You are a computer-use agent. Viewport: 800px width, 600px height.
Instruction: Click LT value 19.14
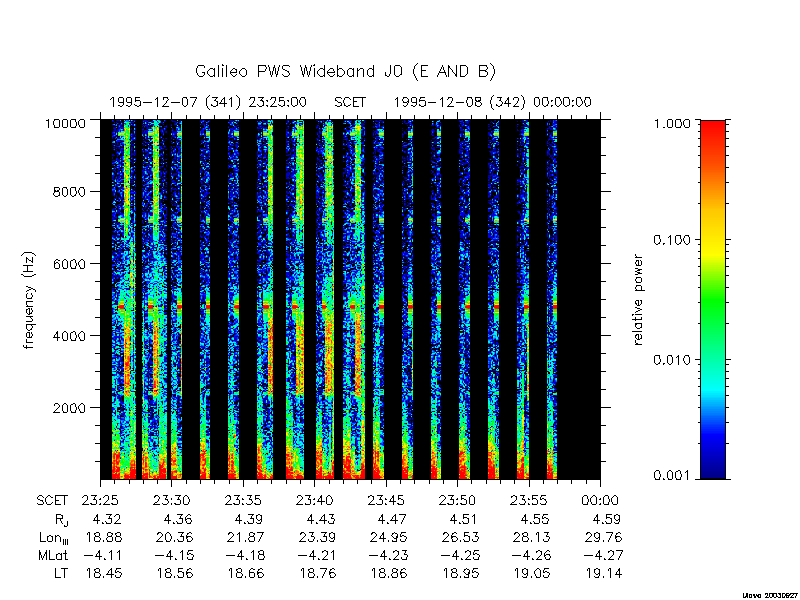604,573
